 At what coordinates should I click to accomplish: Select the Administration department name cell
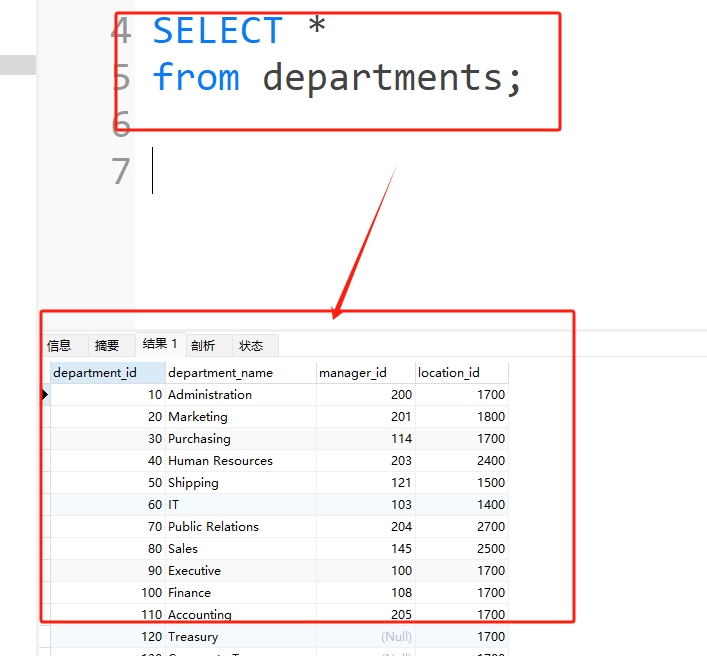(210, 395)
